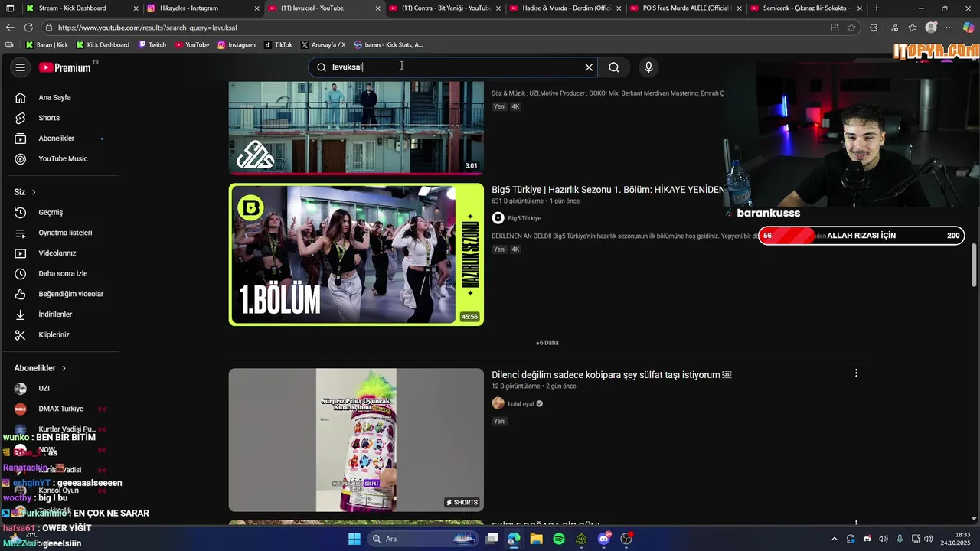Open Instagram bookmark in bookmarks bar
This screenshot has height=551, width=980.
coord(237,44)
